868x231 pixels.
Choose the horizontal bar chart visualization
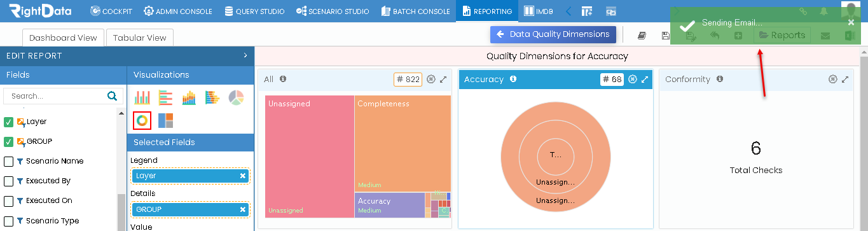tap(166, 97)
